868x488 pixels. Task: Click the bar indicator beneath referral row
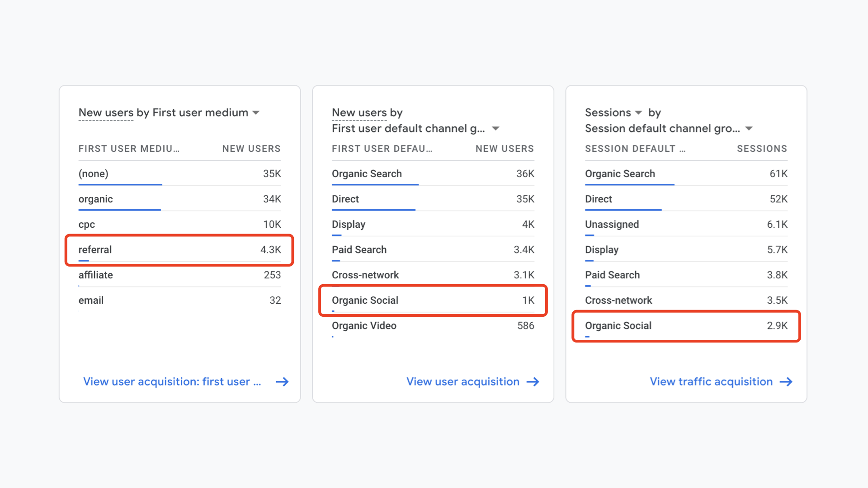pos(83,261)
